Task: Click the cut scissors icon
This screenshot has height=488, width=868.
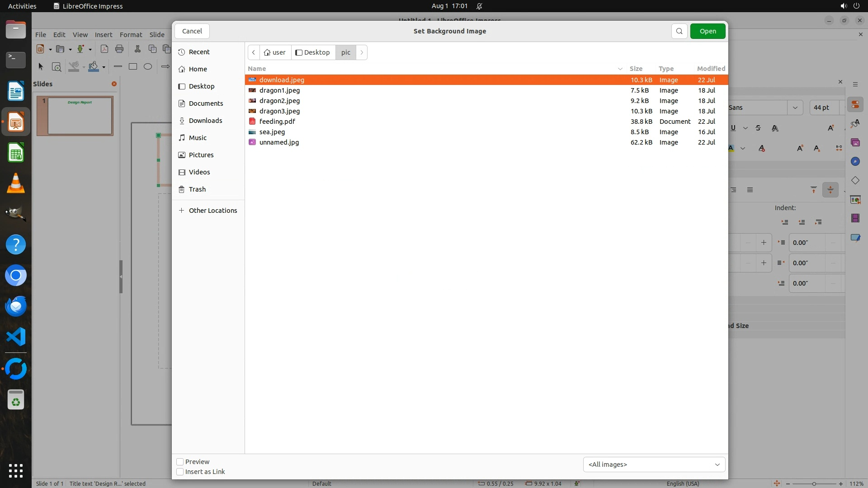Action: (137, 49)
